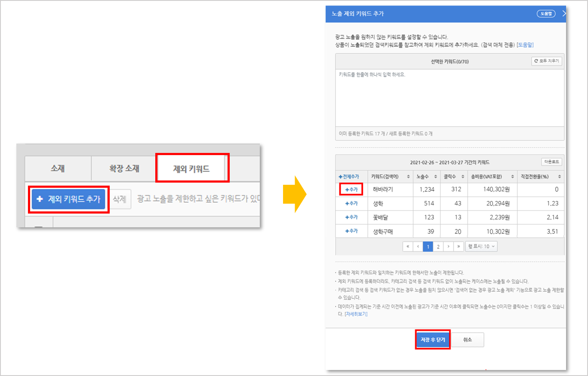This screenshot has width=588, height=376.
Task: Click the + 추가 icon beside 생화구매
Action: [351, 231]
